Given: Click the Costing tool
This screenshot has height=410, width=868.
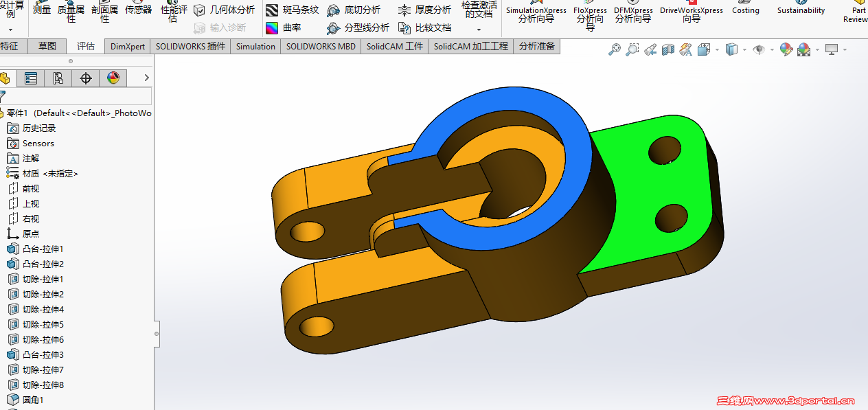Looking at the screenshot, I should [746, 8].
